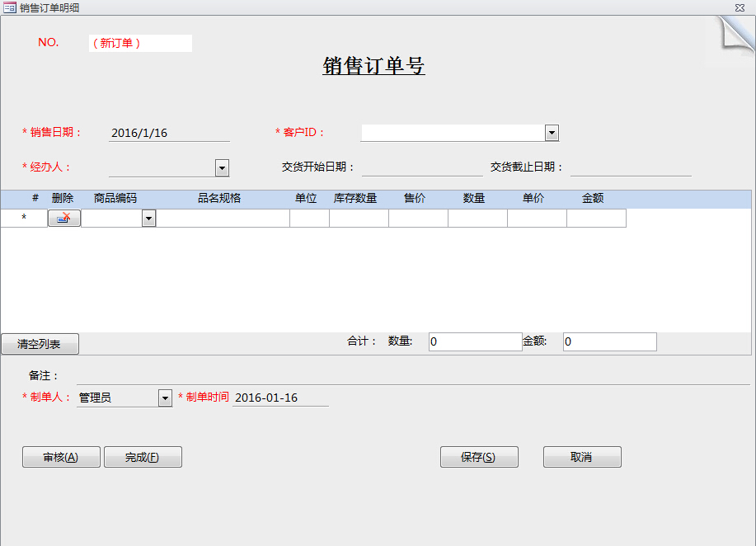The height and width of the screenshot is (546, 756).
Task: Click the 单位 cell in new row
Action: (309, 218)
